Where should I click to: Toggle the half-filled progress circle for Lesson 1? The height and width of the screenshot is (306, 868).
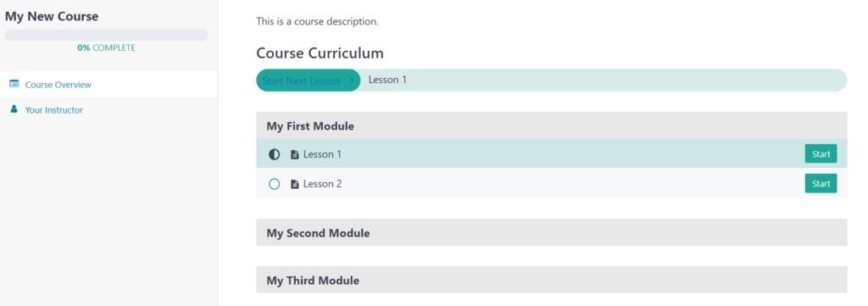(274, 154)
